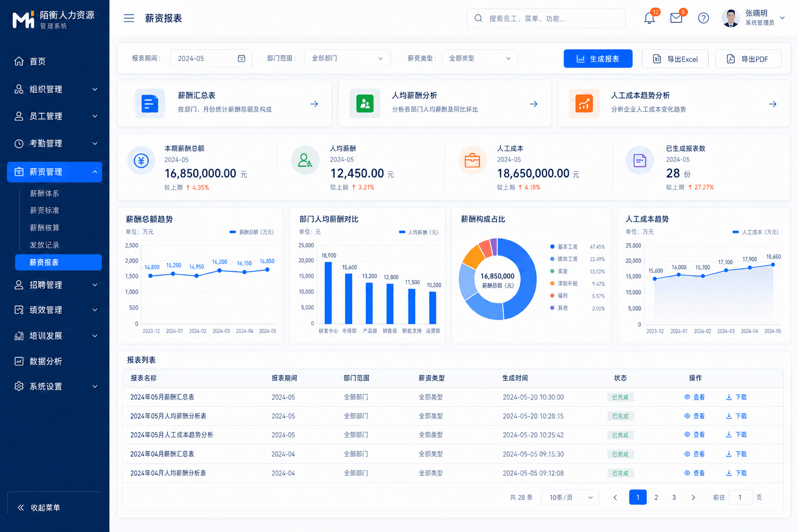The height and width of the screenshot is (532, 798).
Task: Click the arrow on 人工成本趋势分析 card
Action: [773, 104]
